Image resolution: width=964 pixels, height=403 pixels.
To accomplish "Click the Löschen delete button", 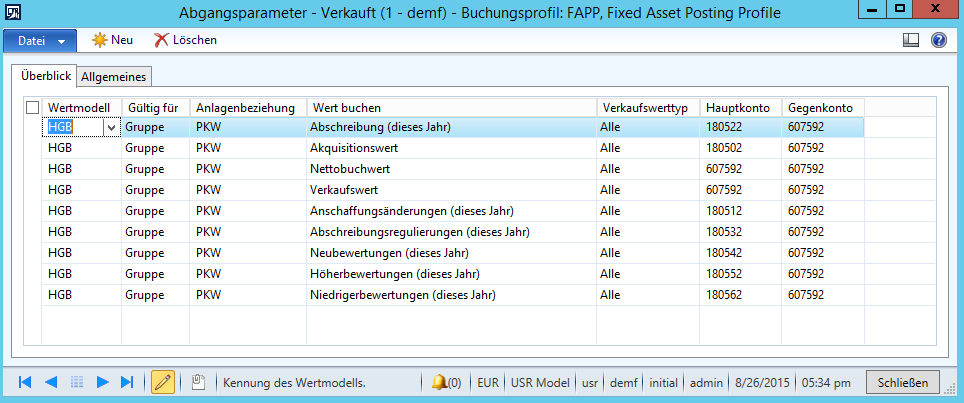I will [x=185, y=40].
